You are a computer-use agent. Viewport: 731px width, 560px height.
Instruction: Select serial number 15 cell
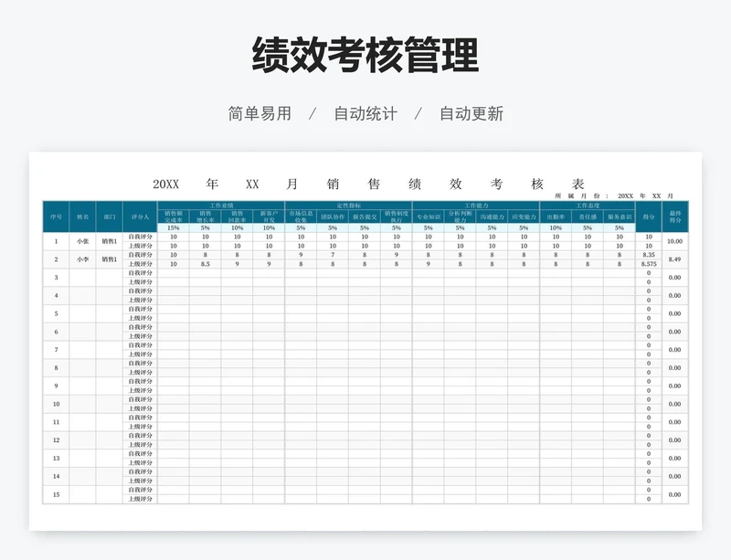[x=56, y=495]
